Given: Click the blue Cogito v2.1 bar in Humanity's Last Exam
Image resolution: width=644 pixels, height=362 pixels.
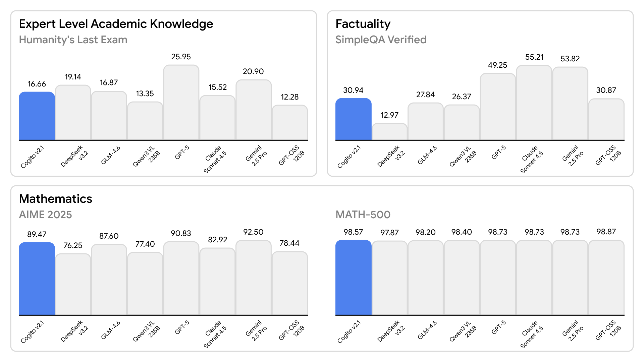Looking at the screenshot, I should click(37, 116).
